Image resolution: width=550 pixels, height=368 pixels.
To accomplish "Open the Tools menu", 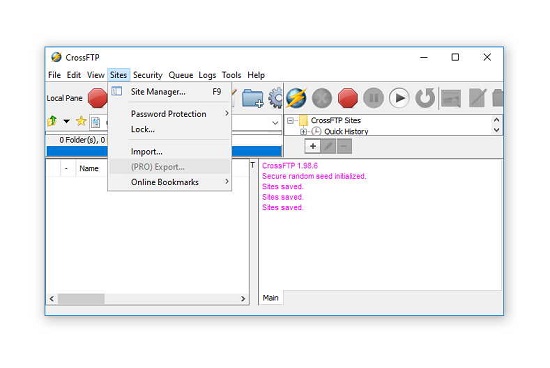I will click(231, 75).
